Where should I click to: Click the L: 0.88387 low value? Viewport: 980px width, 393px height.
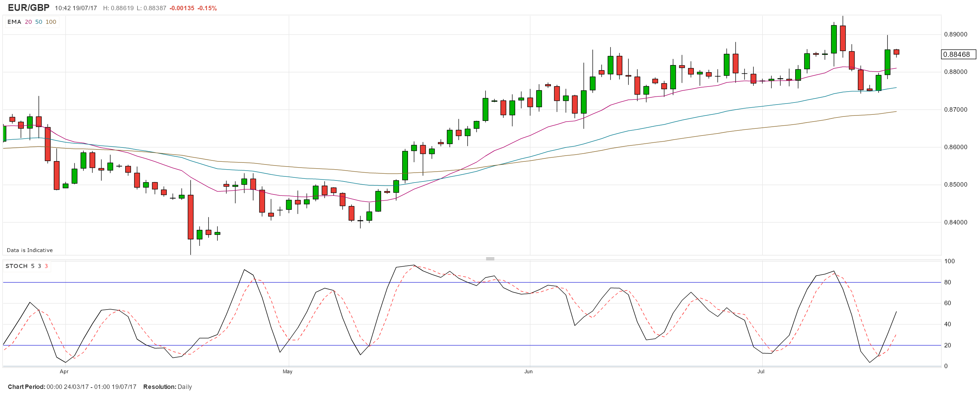151,8
